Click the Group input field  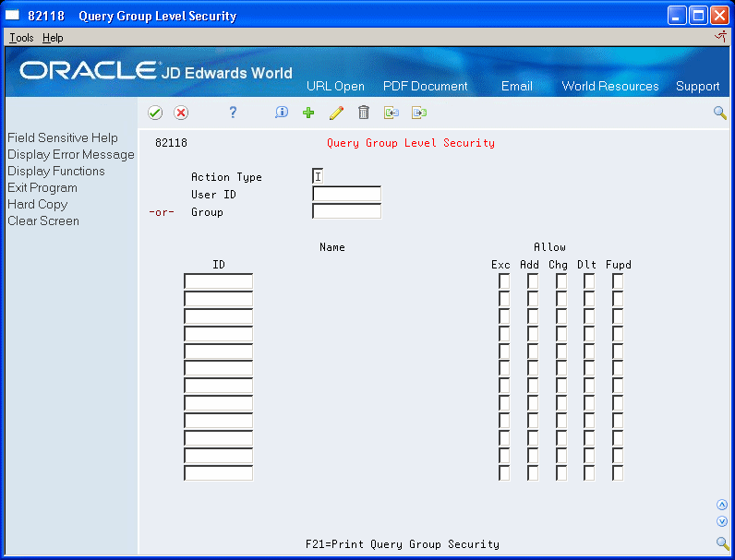[347, 211]
